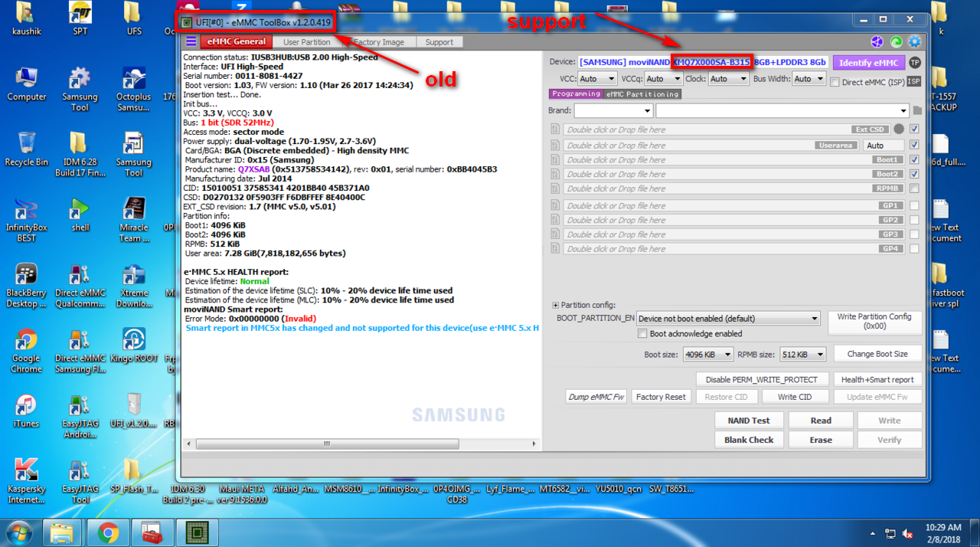
Task: Click the Userarea Auto size field
Action: 884,145
